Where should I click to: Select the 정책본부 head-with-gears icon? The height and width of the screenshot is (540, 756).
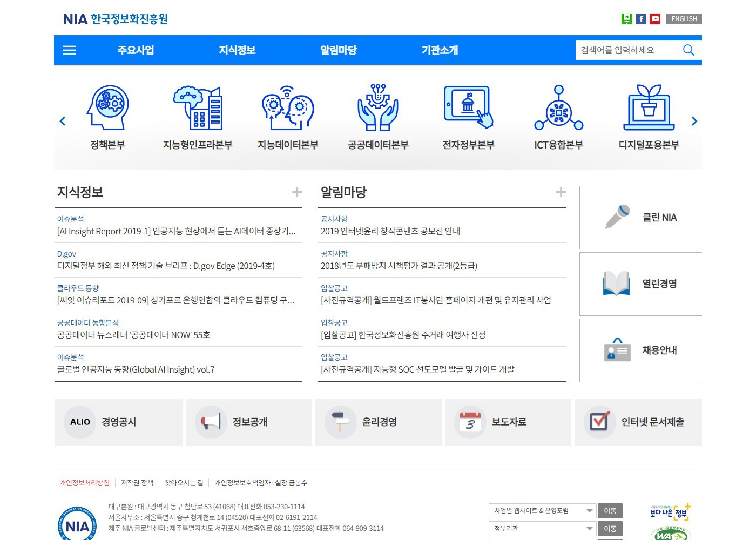click(108, 107)
